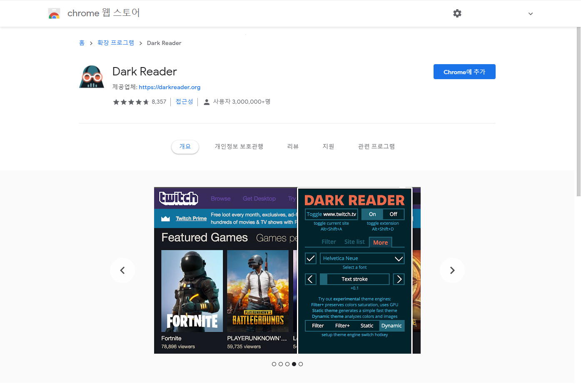Select Filter+ theme engine
The image size is (581, 392).
tap(342, 326)
